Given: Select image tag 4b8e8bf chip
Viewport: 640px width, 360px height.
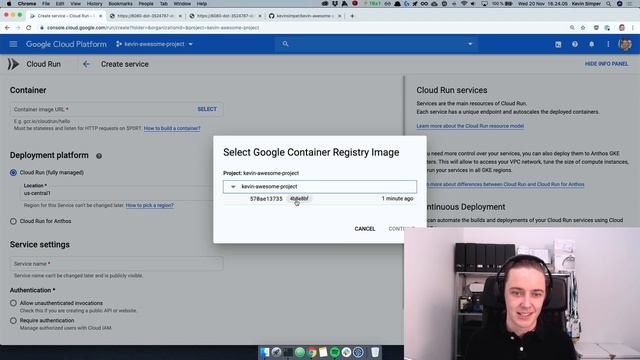Looking at the screenshot, I should (x=299, y=199).
